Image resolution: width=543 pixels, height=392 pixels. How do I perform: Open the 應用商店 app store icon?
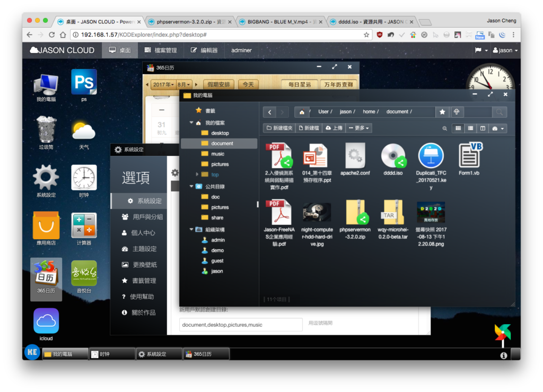[46, 229]
